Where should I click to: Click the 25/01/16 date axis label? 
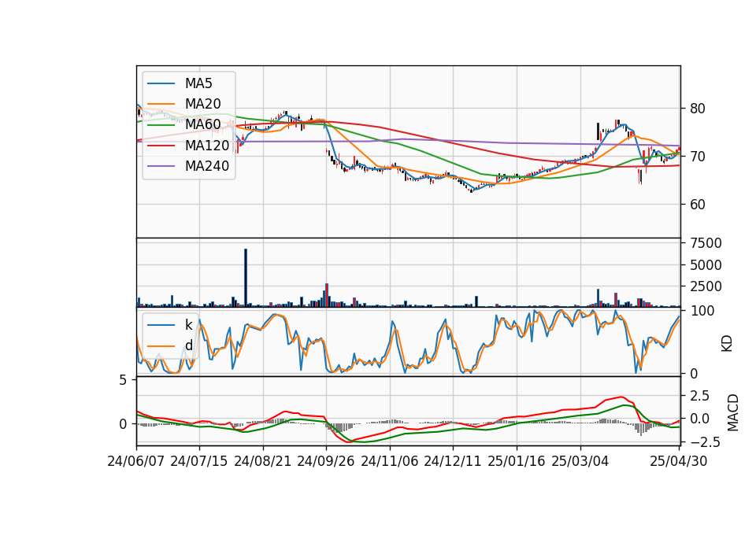coord(517,461)
